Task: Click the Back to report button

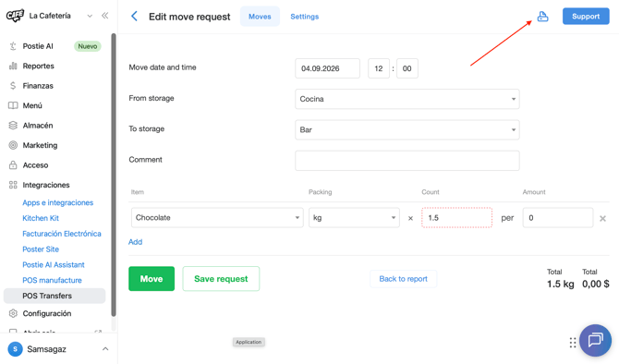Action: pyautogui.click(x=403, y=279)
